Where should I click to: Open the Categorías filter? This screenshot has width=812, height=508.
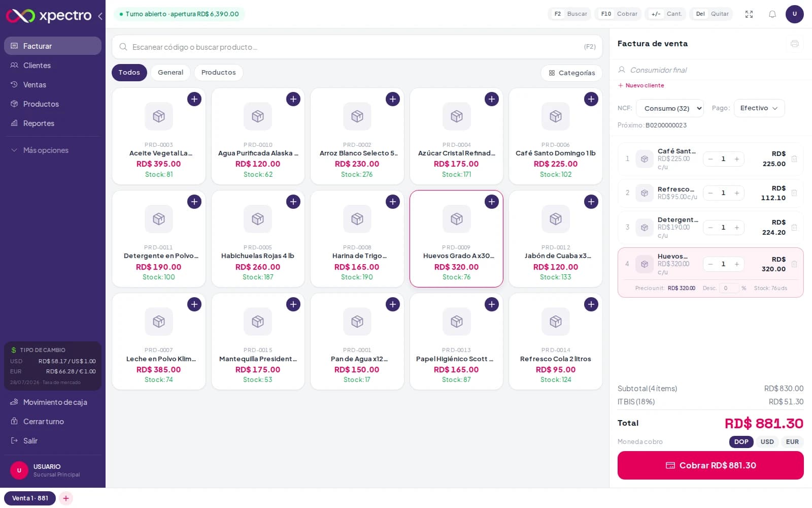(571, 73)
